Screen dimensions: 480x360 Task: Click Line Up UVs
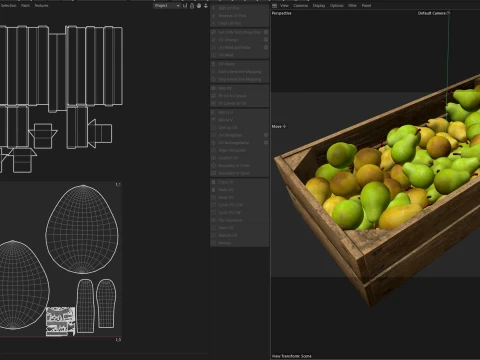pyautogui.click(x=239, y=128)
